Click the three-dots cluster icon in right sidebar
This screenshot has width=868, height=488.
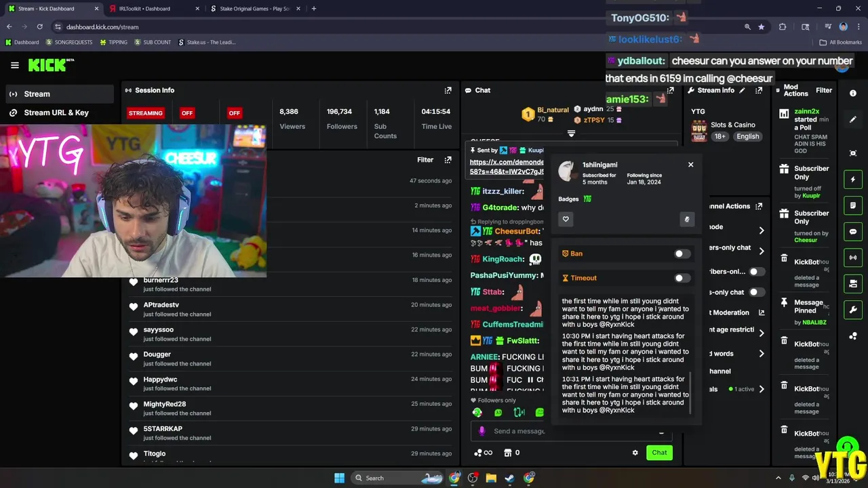(853, 336)
